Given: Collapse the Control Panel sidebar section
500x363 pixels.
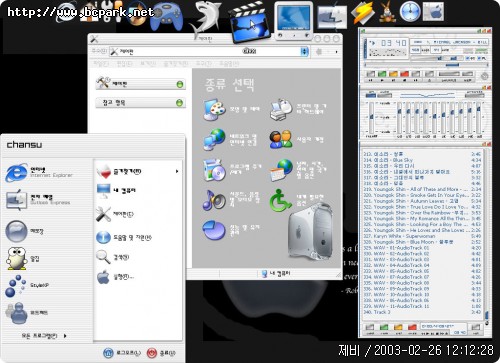Looking at the screenshot, I should point(180,84).
